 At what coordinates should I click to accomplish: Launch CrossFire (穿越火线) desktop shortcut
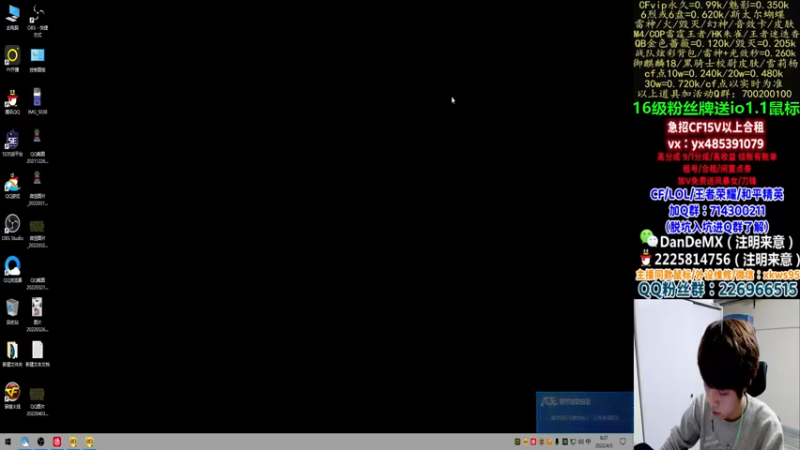pyautogui.click(x=12, y=395)
